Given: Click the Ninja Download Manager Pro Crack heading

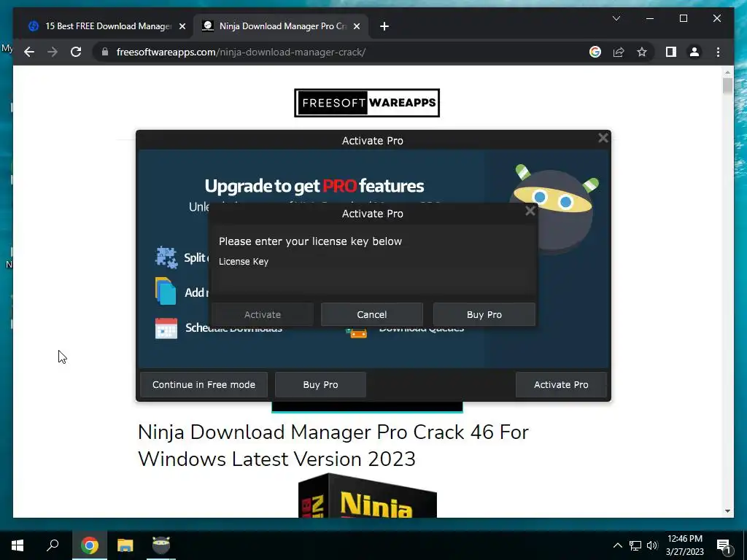Looking at the screenshot, I should point(333,446).
